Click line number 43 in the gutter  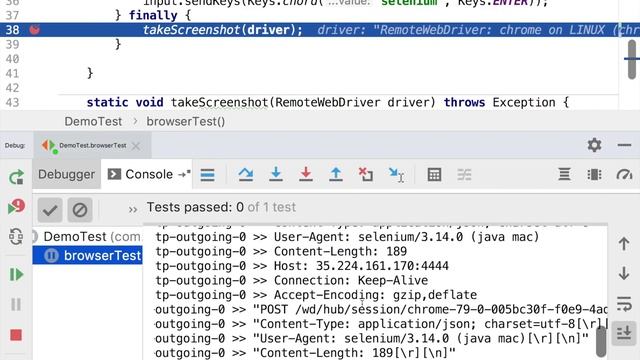tap(12, 102)
